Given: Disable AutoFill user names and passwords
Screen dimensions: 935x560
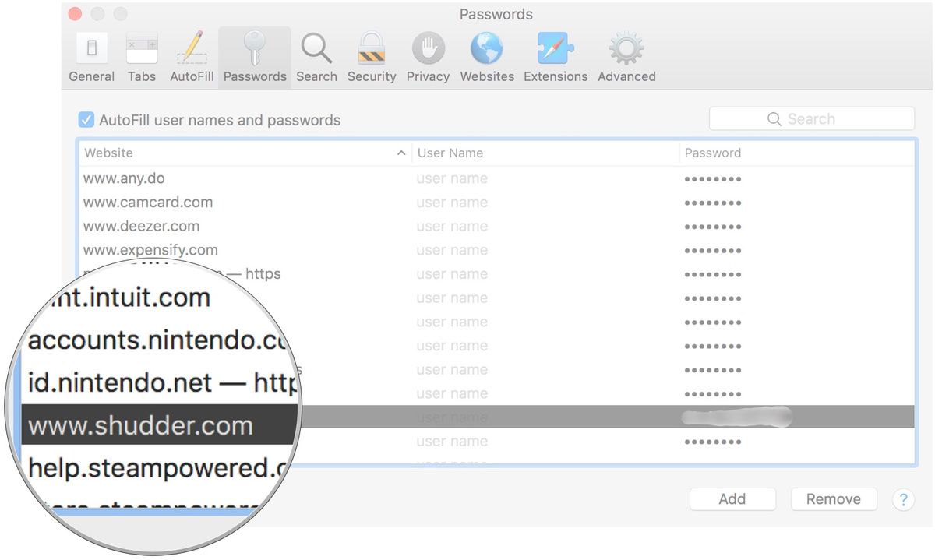Looking at the screenshot, I should [86, 120].
